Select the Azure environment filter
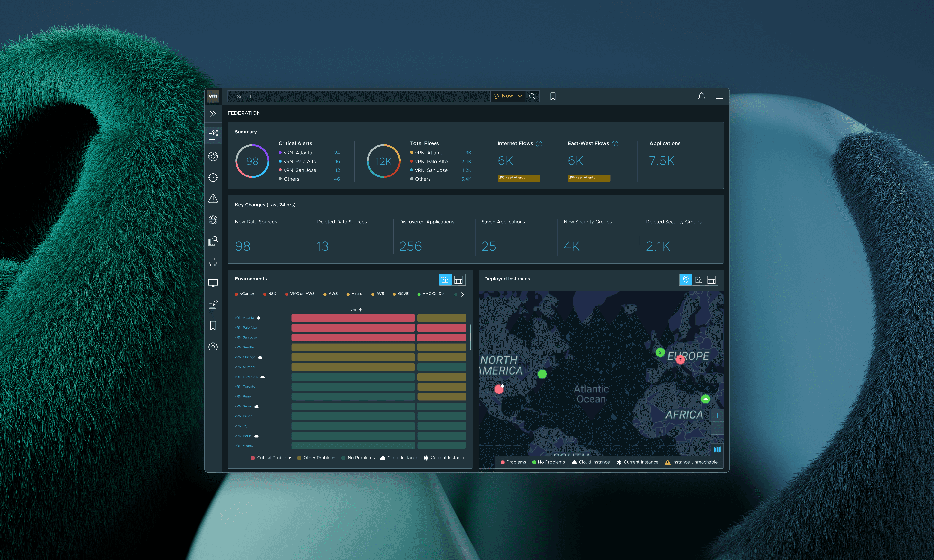The width and height of the screenshot is (934, 560). [x=354, y=294]
